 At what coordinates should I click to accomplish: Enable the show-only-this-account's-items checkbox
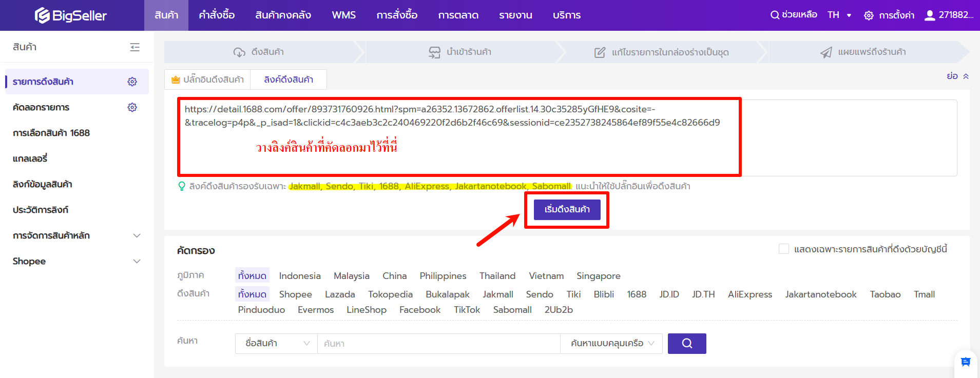coord(784,249)
